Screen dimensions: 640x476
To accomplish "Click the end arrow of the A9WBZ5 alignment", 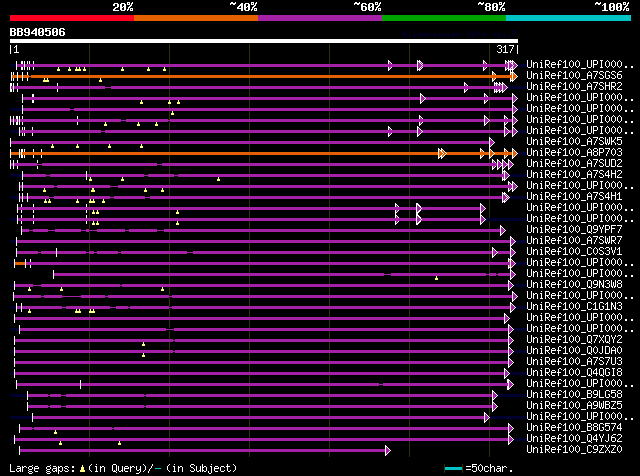I will tap(495, 407).
